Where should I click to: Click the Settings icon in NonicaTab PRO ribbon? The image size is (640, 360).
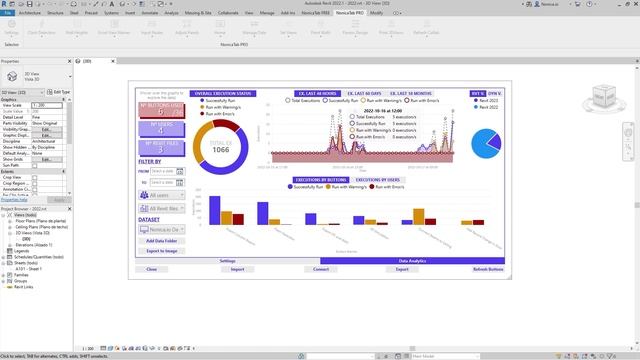coord(11,24)
